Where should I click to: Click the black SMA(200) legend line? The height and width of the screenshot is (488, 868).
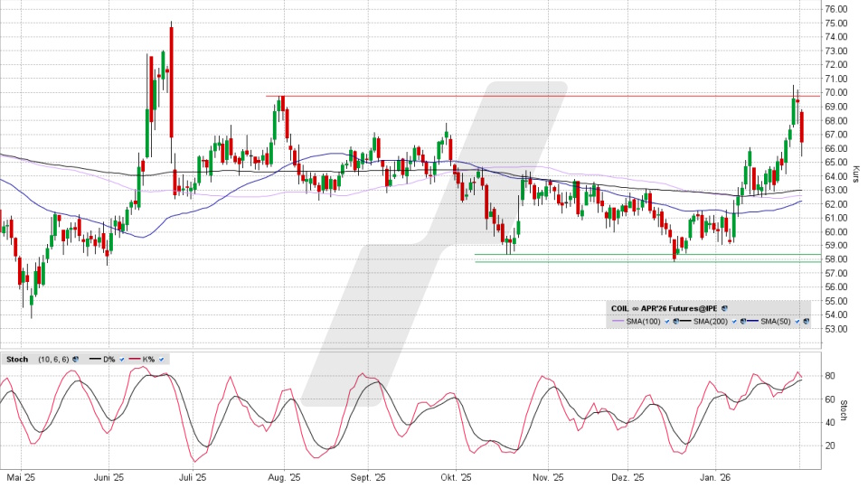tap(685, 322)
